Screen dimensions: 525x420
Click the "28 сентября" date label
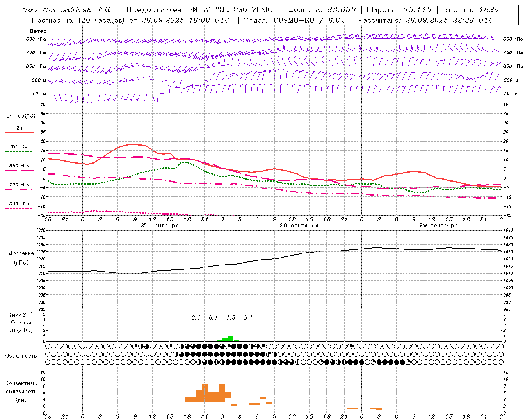[x=299, y=226]
